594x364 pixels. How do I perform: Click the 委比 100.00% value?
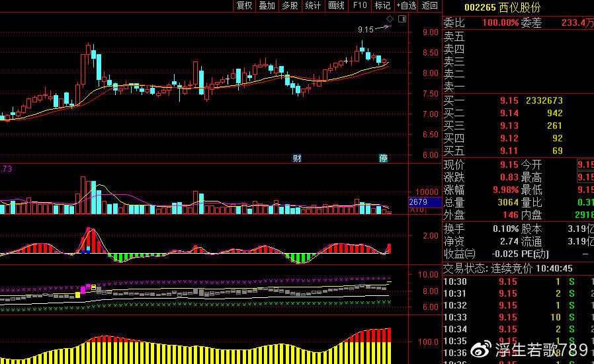point(500,22)
